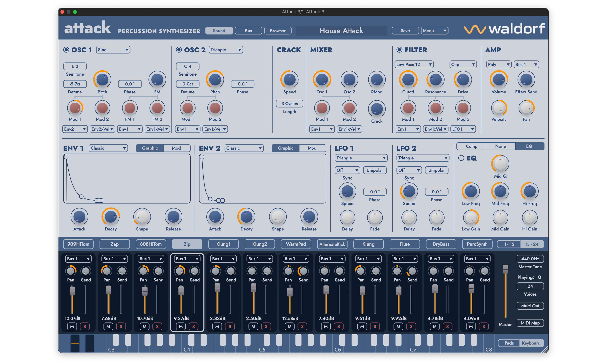Toggle the OSC 2 power button
The height and width of the screenshot is (364, 607).
(x=179, y=50)
